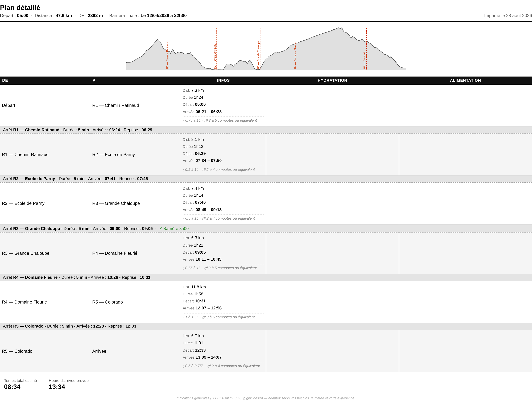Click the 'Arrivée 12:07 – 12:56' range

(x=202, y=308)
